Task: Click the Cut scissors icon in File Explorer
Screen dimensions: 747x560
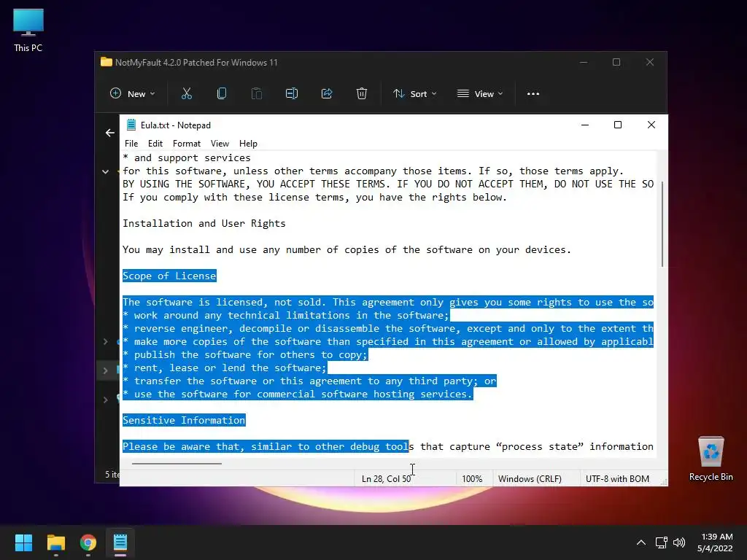Action: click(187, 94)
